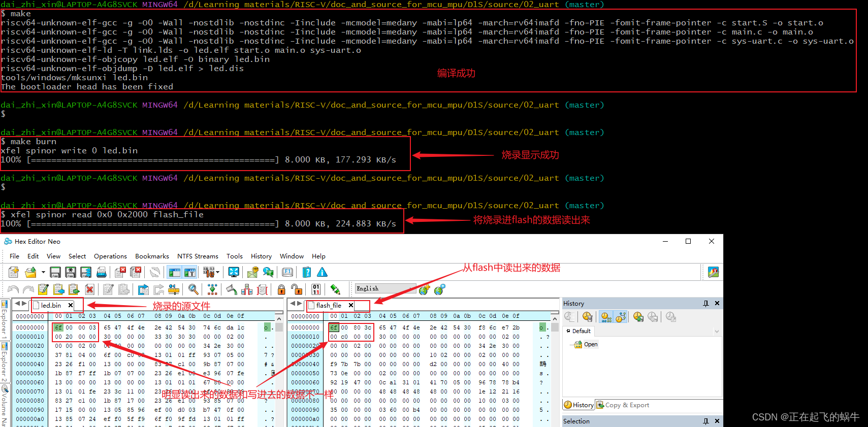Image resolution: width=868 pixels, height=427 pixels.
Task: Click the Open file folder icon
Action: point(31,272)
